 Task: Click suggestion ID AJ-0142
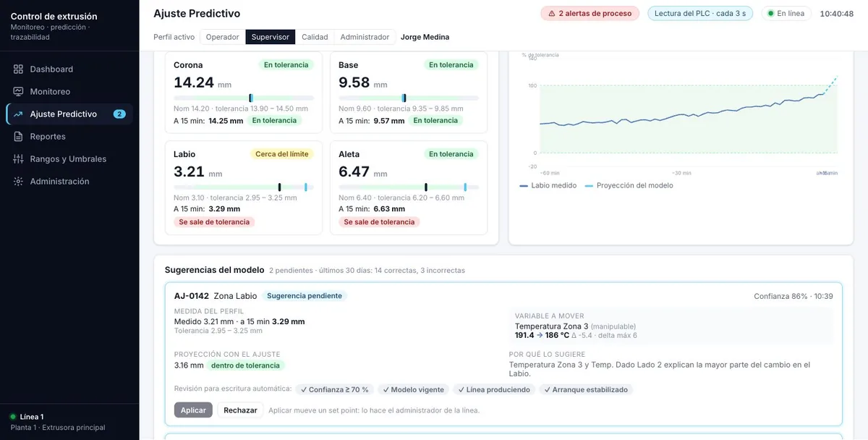[x=192, y=296]
